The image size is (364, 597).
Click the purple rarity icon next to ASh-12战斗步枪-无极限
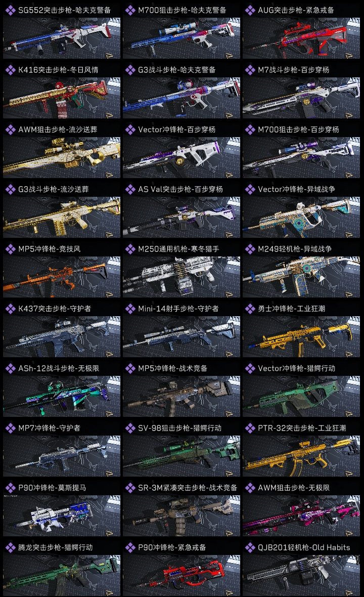[x=10, y=368]
